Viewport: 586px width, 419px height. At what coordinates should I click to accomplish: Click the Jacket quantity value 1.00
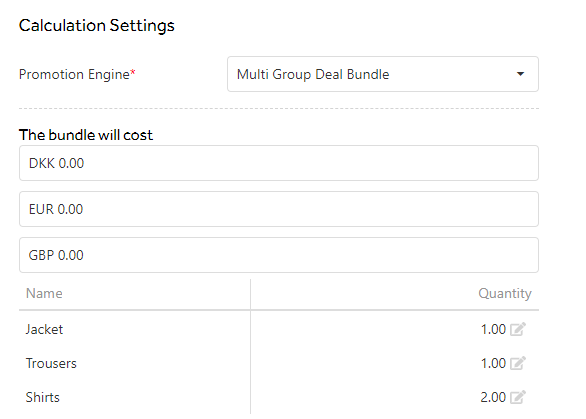coord(493,329)
